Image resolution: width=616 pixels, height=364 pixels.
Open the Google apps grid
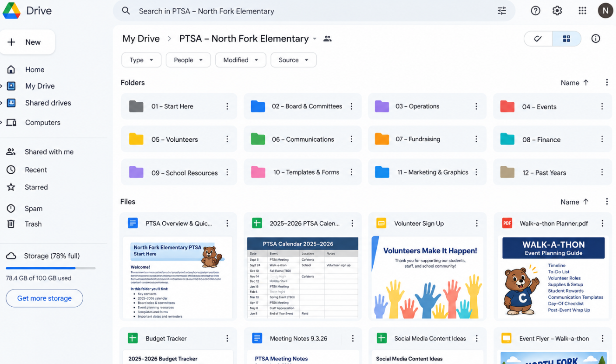point(582,11)
